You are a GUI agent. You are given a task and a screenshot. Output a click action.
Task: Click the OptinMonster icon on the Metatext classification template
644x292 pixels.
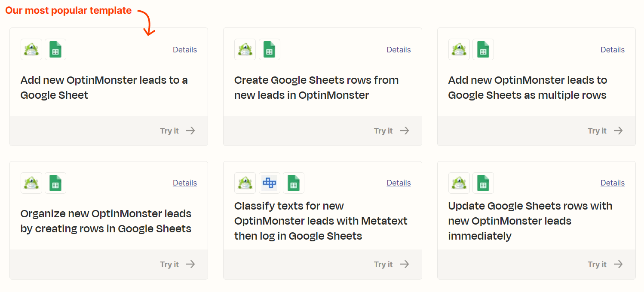(245, 182)
